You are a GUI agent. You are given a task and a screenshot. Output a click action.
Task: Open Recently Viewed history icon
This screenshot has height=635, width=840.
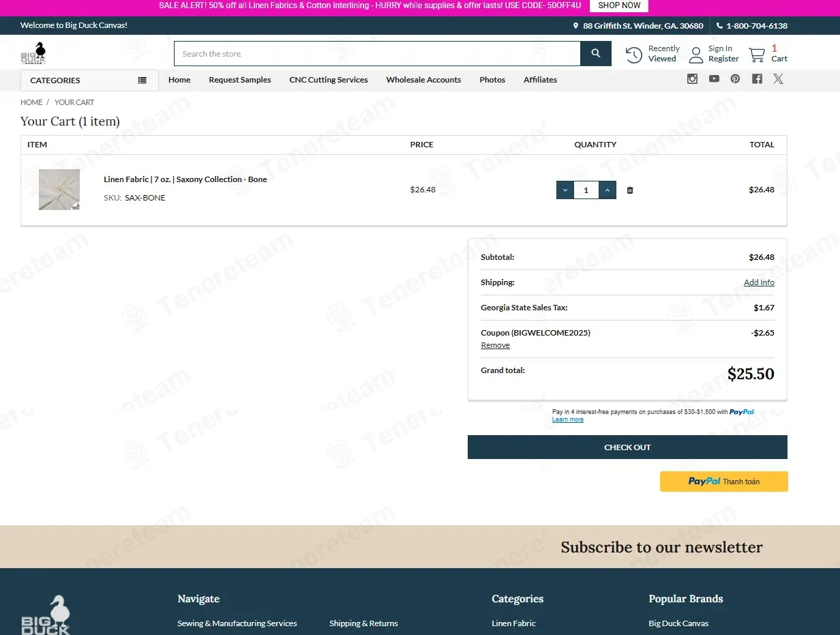tap(634, 55)
